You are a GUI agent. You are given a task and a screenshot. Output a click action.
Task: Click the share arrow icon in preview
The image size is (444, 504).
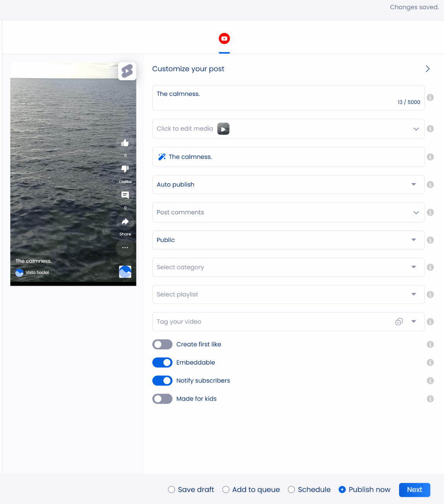125,222
